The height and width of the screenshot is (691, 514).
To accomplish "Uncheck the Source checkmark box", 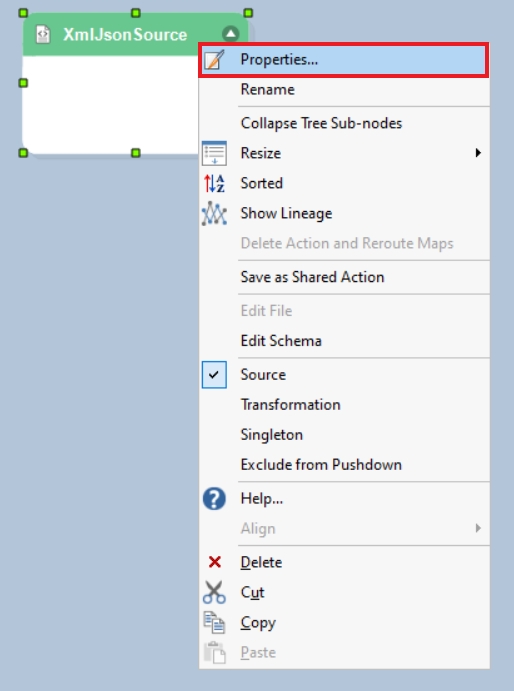I will (x=214, y=375).
